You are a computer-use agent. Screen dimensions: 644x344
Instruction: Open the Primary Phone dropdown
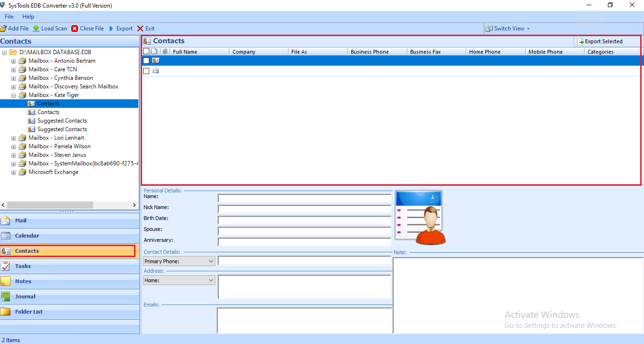tap(211, 261)
